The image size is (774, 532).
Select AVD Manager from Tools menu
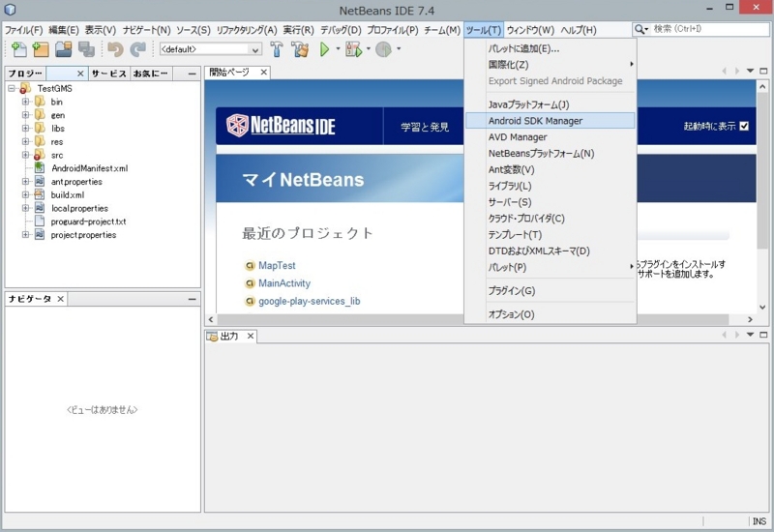(550, 137)
